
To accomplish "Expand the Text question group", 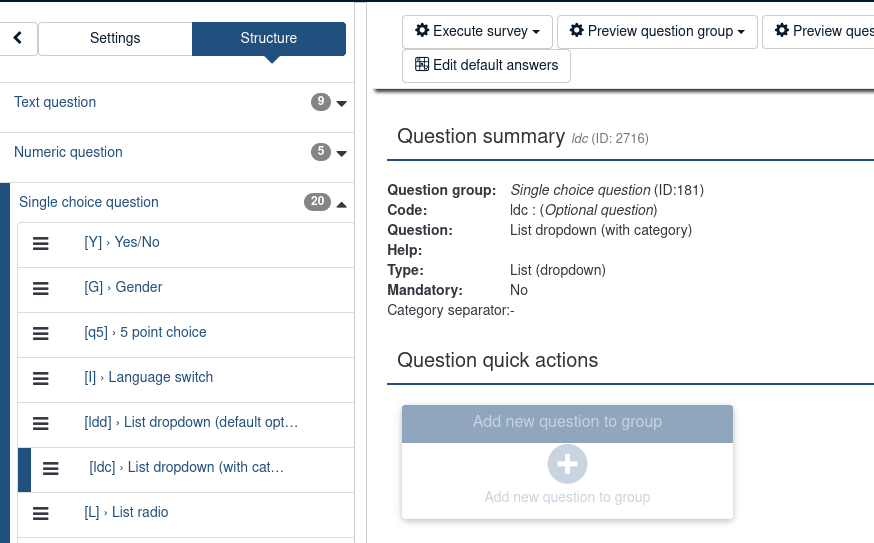I will pyautogui.click(x=342, y=103).
